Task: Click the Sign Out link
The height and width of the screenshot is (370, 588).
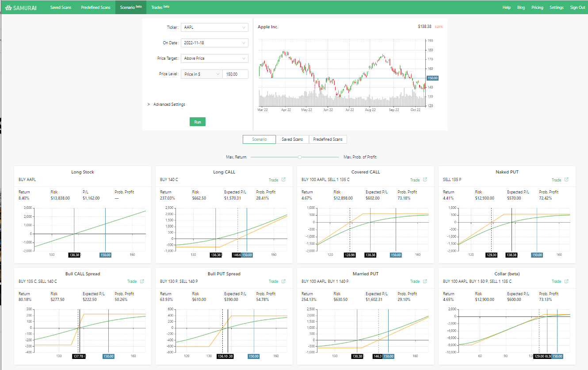Action: (x=577, y=8)
